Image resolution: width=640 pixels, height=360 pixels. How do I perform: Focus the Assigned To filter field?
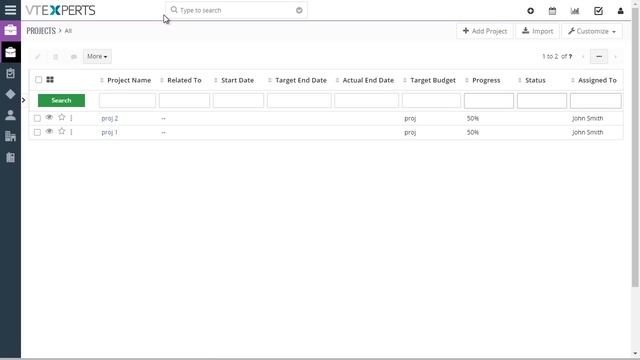tap(596, 101)
